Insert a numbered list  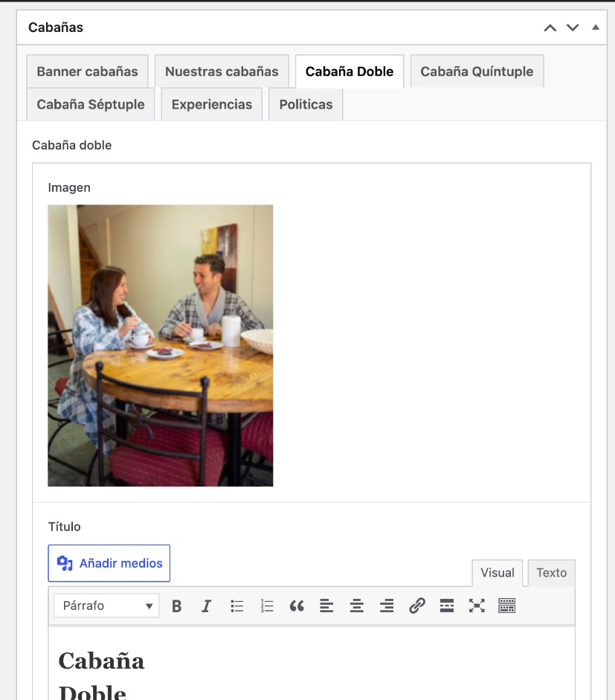tap(267, 606)
